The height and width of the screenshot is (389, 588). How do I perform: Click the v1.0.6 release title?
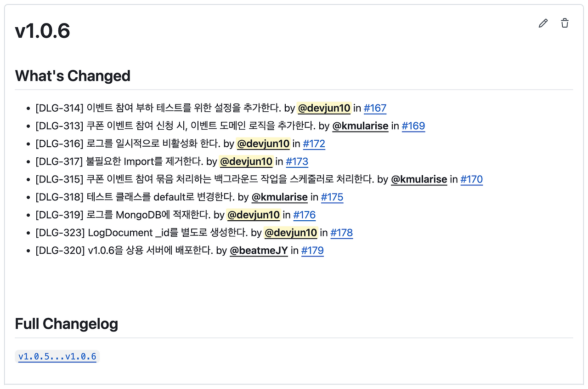[42, 31]
